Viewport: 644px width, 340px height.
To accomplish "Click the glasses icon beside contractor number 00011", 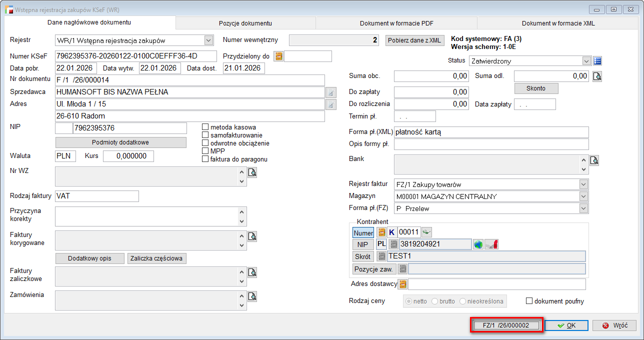I will pos(426,232).
